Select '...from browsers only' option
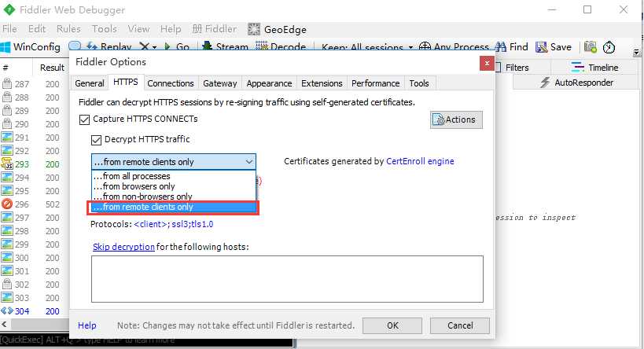644x349 pixels. click(x=173, y=186)
